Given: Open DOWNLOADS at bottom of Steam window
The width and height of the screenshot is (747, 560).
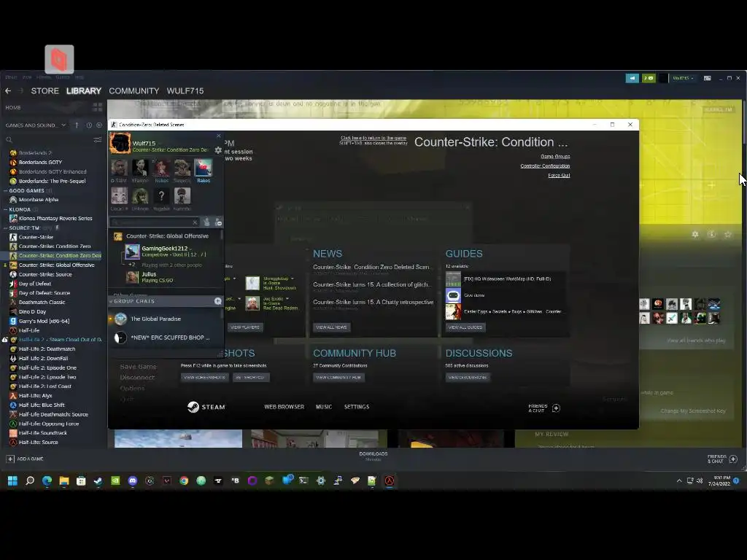Looking at the screenshot, I should tap(373, 456).
